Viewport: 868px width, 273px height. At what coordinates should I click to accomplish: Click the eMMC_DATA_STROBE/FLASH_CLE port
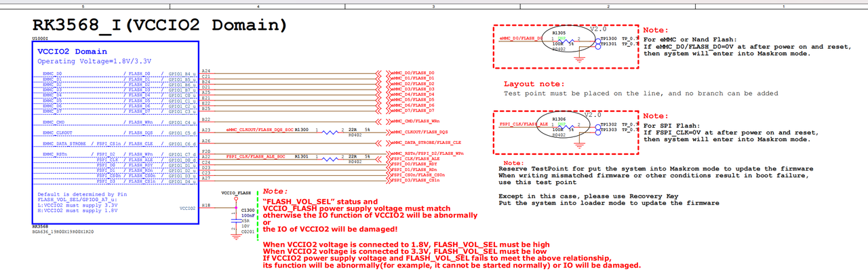click(x=423, y=143)
